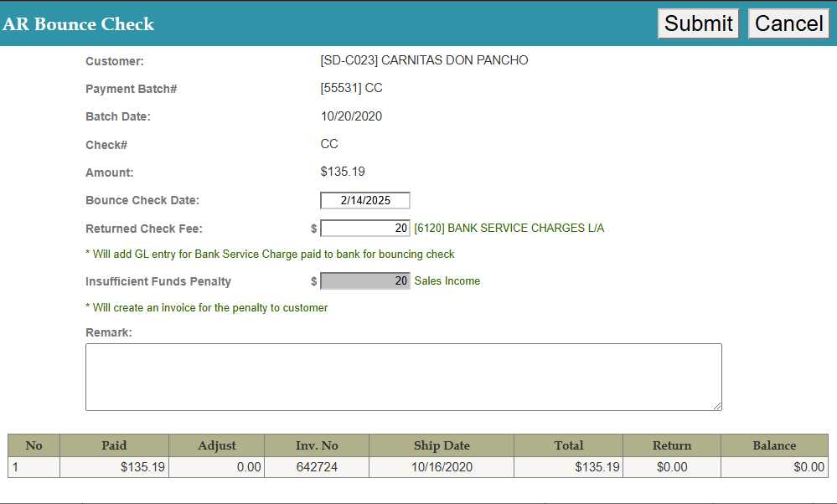The image size is (837, 504).
Task: Select the Returned Check Fee input
Action: 365,229
